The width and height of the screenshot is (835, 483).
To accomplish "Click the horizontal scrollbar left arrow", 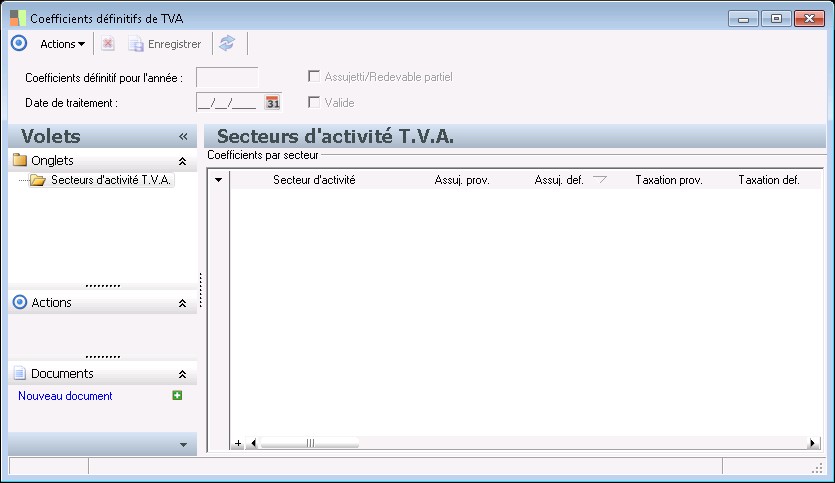I will tap(253, 443).
